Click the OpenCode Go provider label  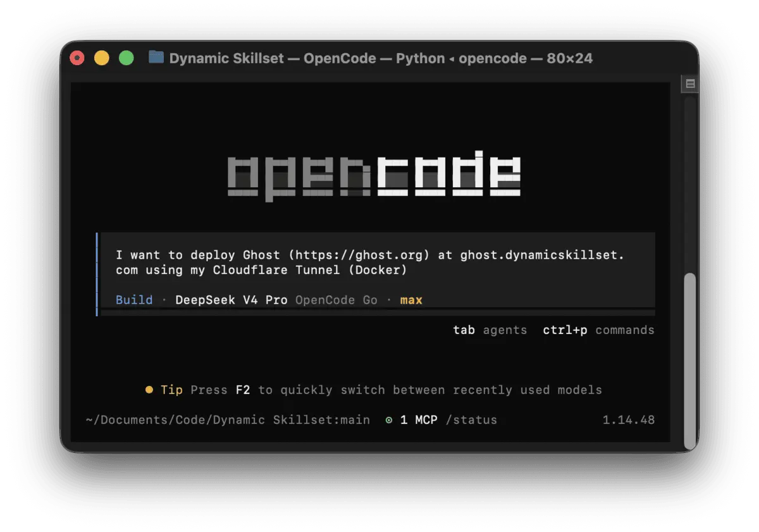coord(336,300)
